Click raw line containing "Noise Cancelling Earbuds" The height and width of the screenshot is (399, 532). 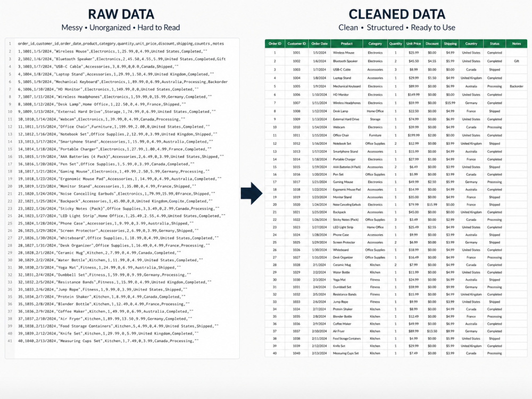[117, 194]
